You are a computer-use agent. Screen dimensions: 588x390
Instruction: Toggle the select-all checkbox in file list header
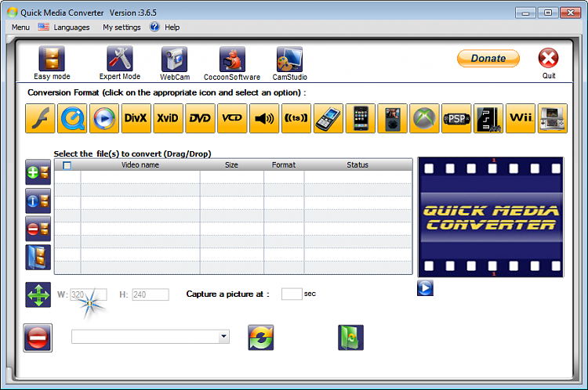coord(67,165)
